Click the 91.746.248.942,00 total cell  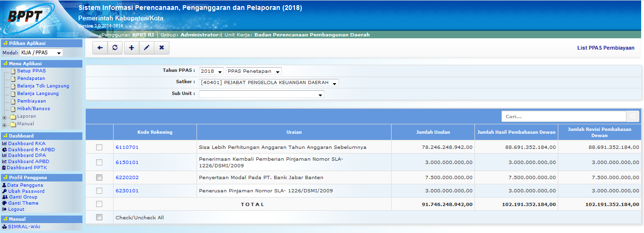pos(433,204)
